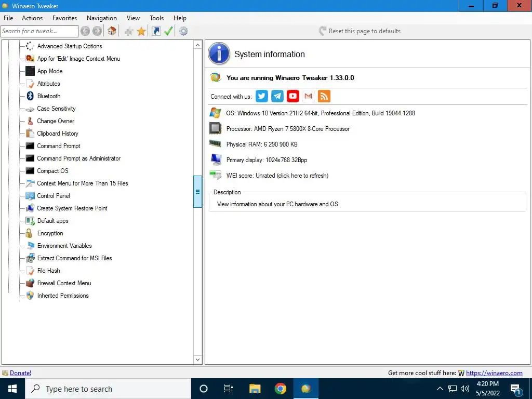Open the Favorites menu
Screen dimensions: 532x399
[64, 18]
